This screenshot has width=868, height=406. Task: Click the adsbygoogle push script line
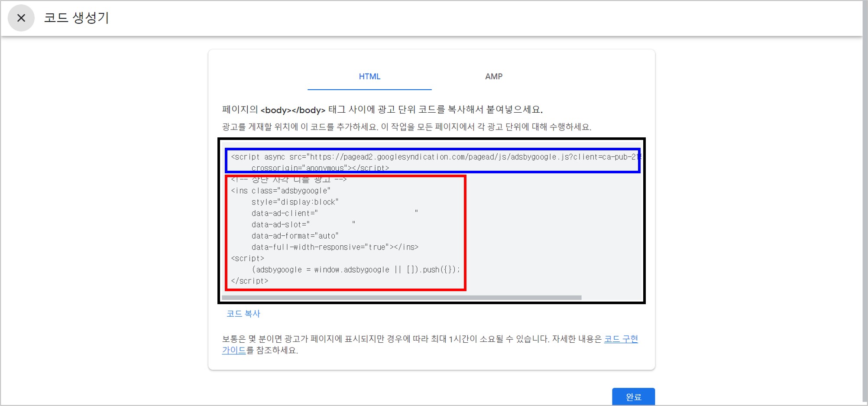click(356, 270)
